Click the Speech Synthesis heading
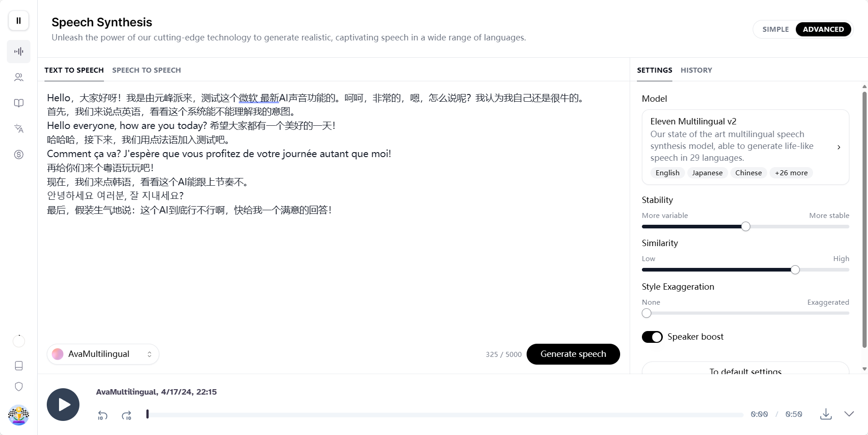This screenshot has width=868, height=435. pyautogui.click(x=102, y=22)
